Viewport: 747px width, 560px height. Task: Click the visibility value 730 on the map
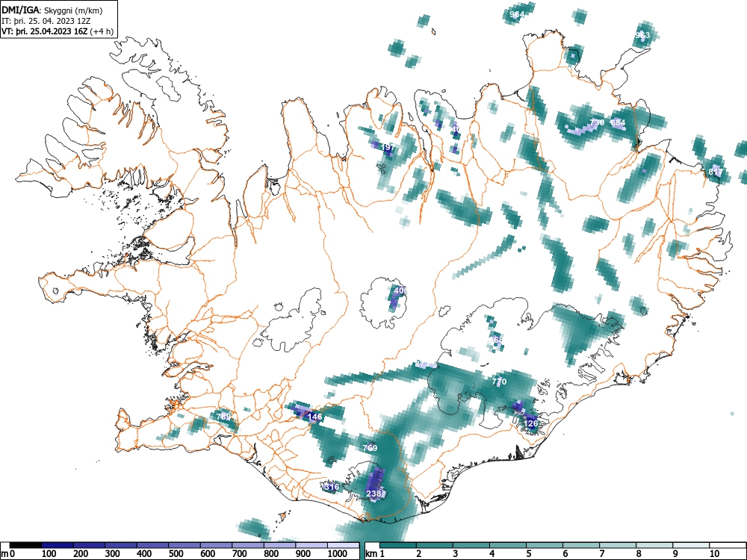[x=597, y=122]
